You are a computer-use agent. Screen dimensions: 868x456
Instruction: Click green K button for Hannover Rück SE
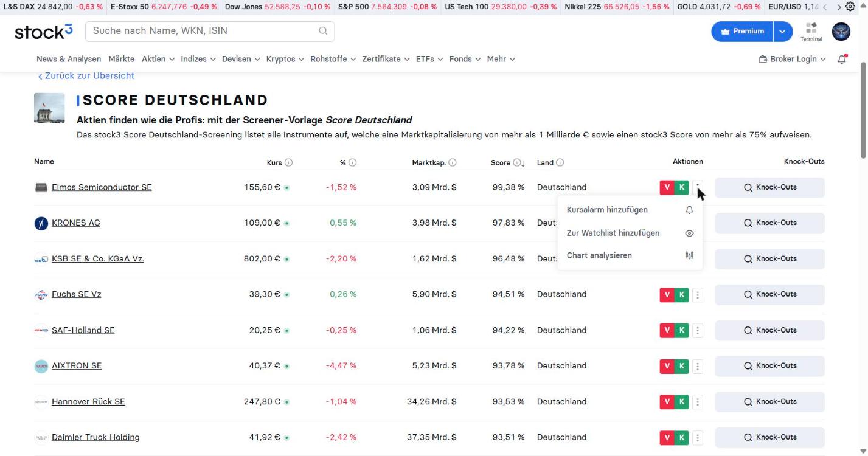(x=682, y=402)
